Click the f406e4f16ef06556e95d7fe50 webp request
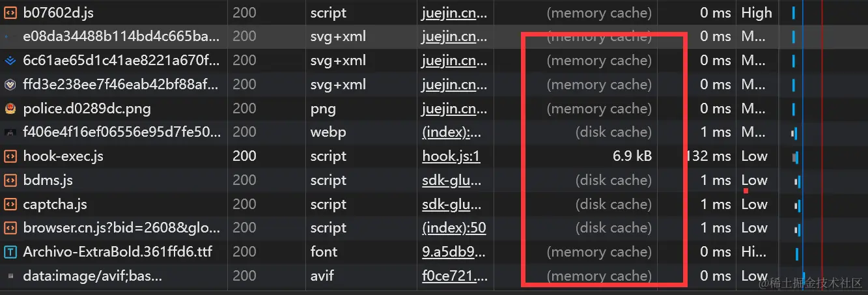 coord(122,132)
